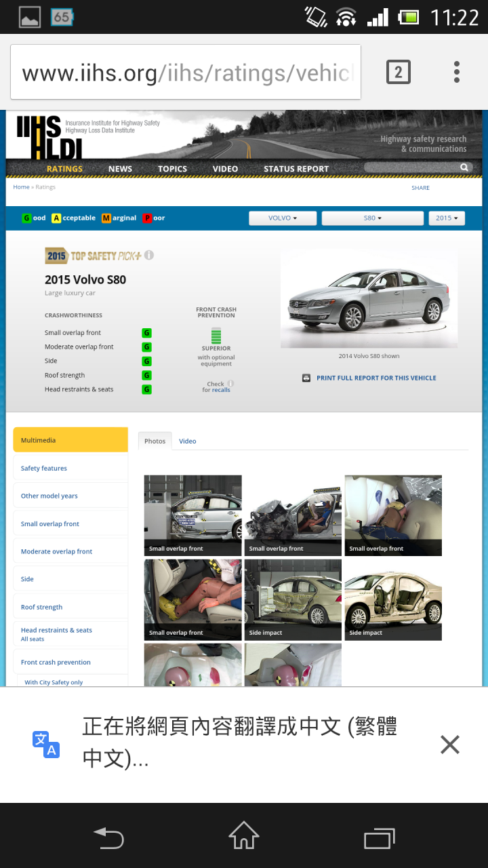488x868 pixels.
Task: Switch to the Video tab
Action: coord(188,441)
